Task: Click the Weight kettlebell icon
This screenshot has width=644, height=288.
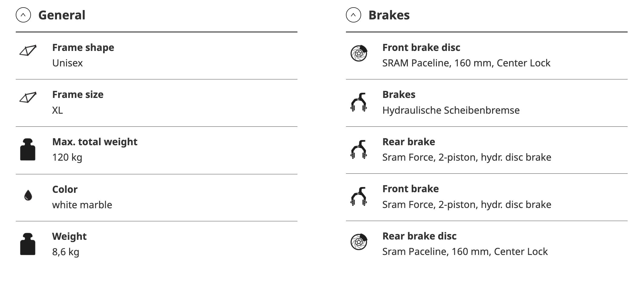Action: pyautogui.click(x=28, y=244)
